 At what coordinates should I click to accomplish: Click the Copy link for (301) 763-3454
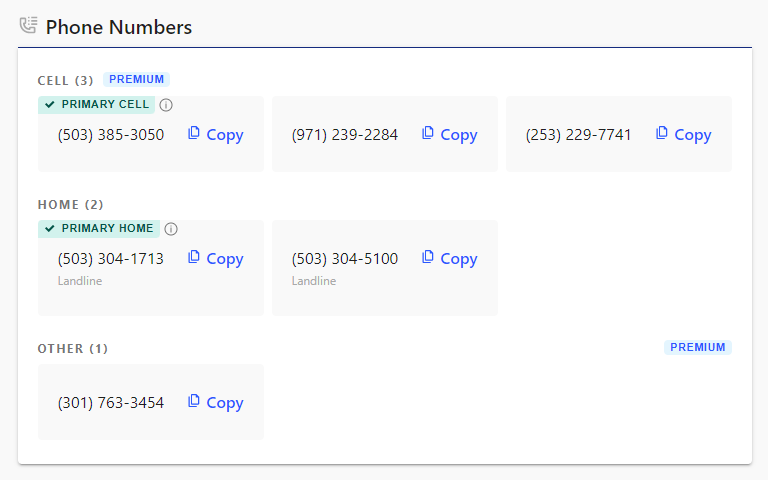click(x=216, y=402)
